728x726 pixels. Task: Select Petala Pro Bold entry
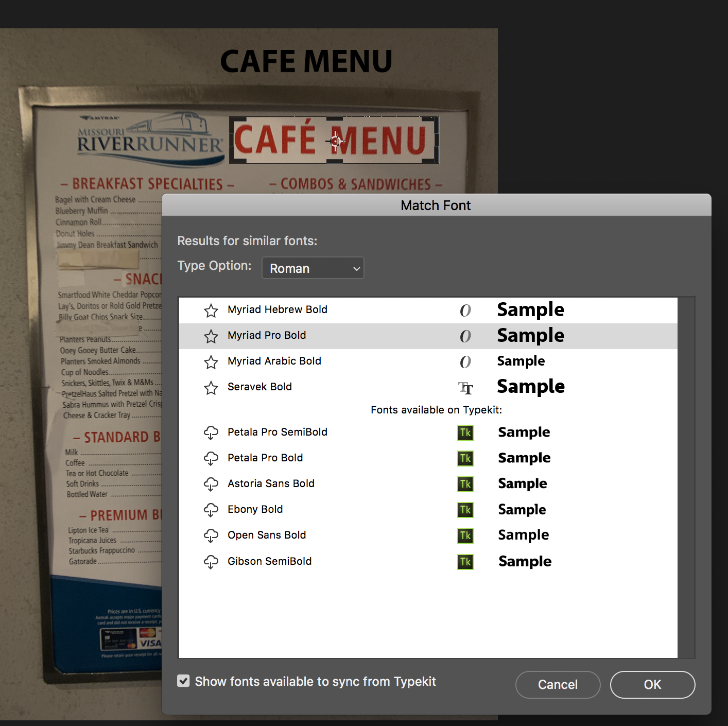(x=265, y=458)
